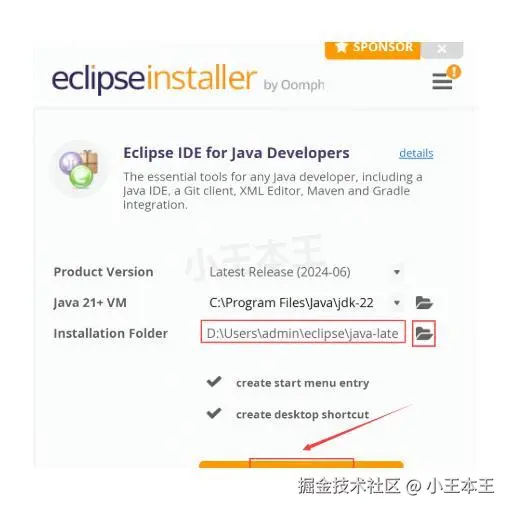Click the Installation Folder path field

(303, 332)
